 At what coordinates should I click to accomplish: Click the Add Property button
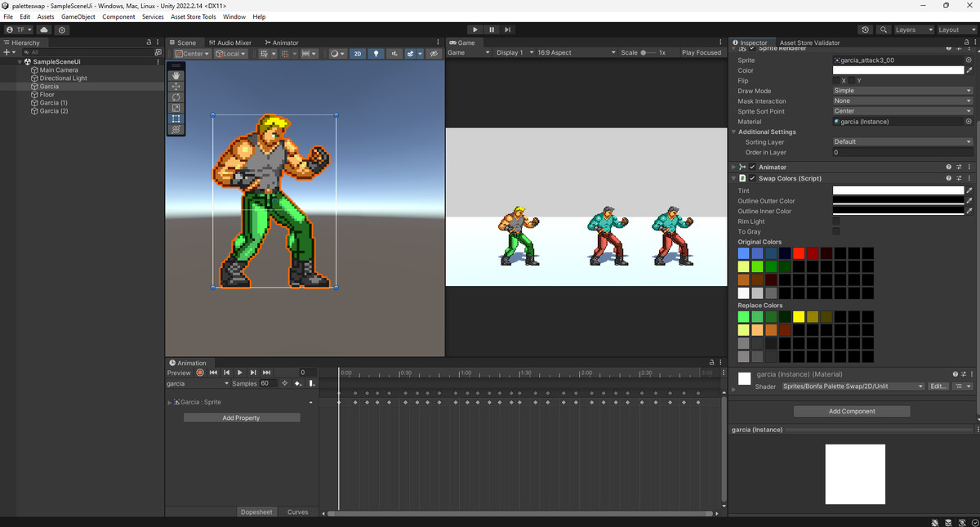coord(242,418)
